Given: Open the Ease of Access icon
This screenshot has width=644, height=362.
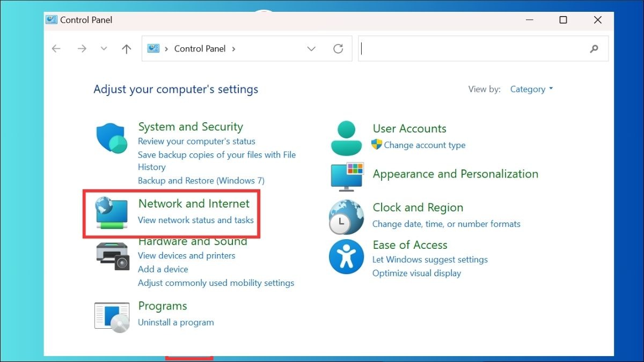Looking at the screenshot, I should [x=346, y=257].
